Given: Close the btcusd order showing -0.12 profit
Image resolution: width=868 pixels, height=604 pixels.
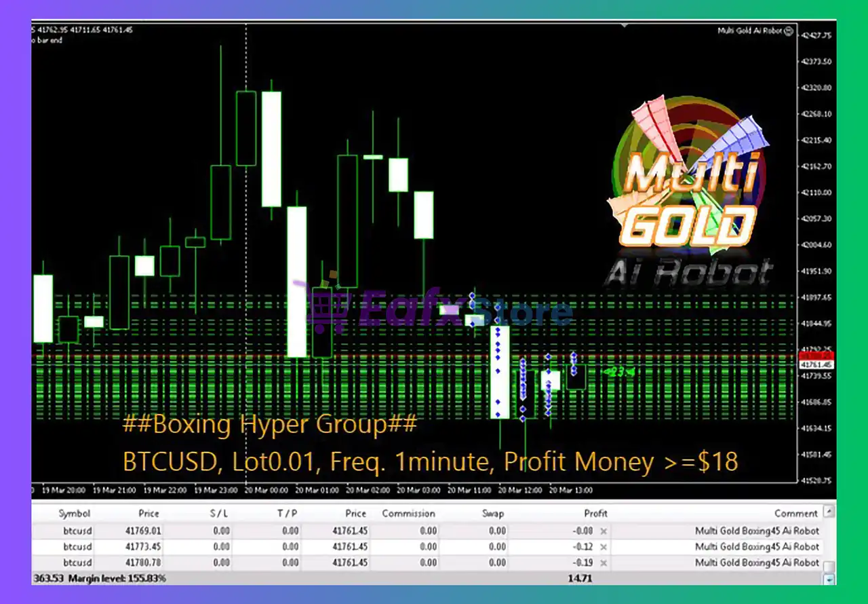Looking at the screenshot, I should [604, 547].
